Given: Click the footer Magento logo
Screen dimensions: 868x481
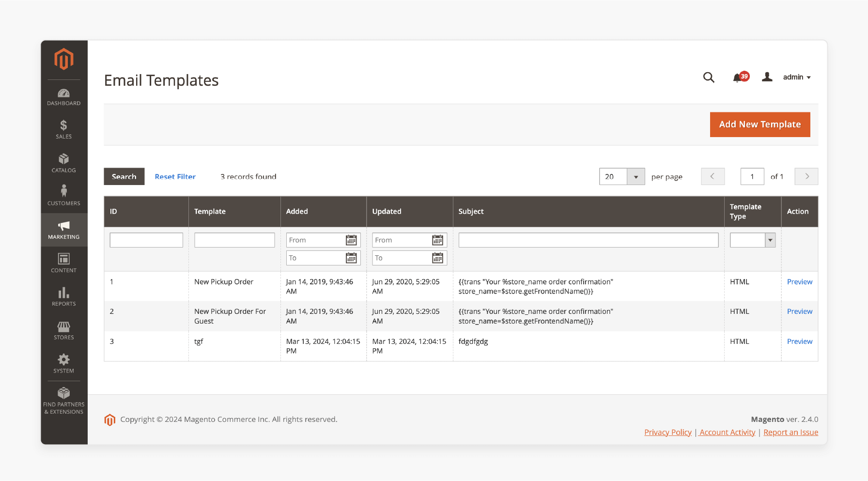Looking at the screenshot, I should pos(110,420).
